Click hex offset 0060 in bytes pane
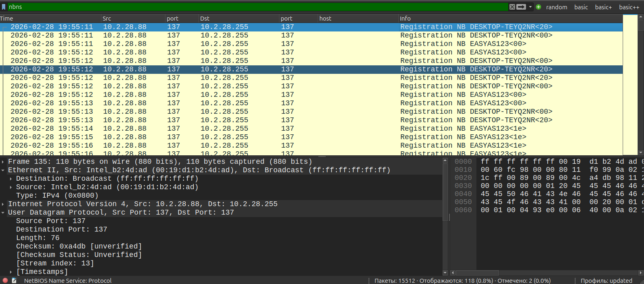This screenshot has width=644, height=284. [463, 210]
